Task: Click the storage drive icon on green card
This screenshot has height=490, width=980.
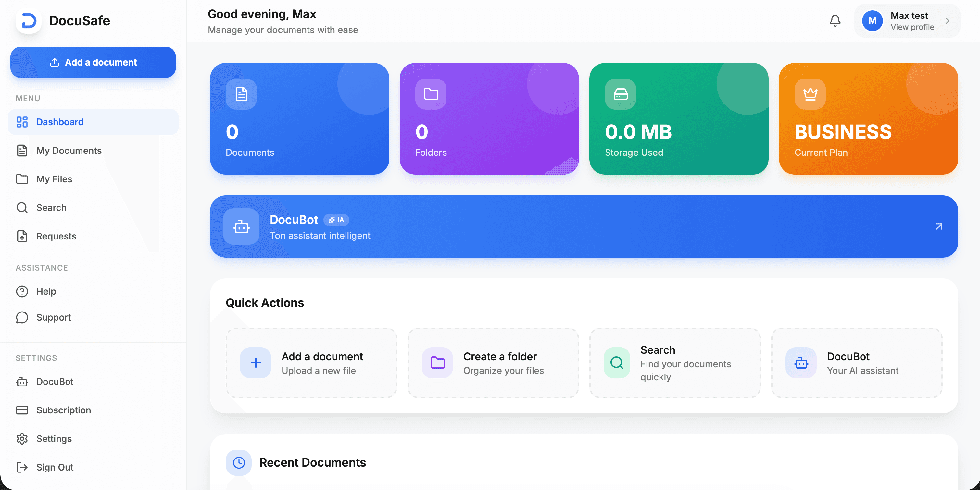Action: point(621,94)
